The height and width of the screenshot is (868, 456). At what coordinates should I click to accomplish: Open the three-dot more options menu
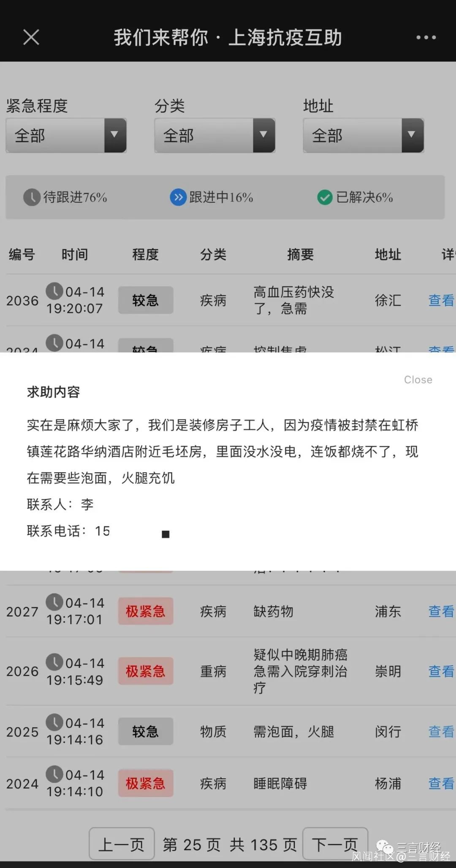point(426,38)
